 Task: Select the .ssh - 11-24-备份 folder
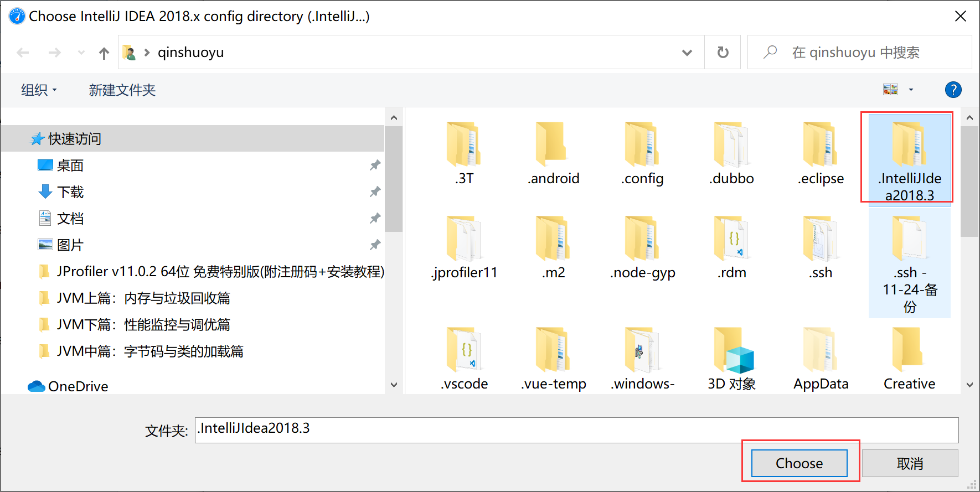click(909, 264)
